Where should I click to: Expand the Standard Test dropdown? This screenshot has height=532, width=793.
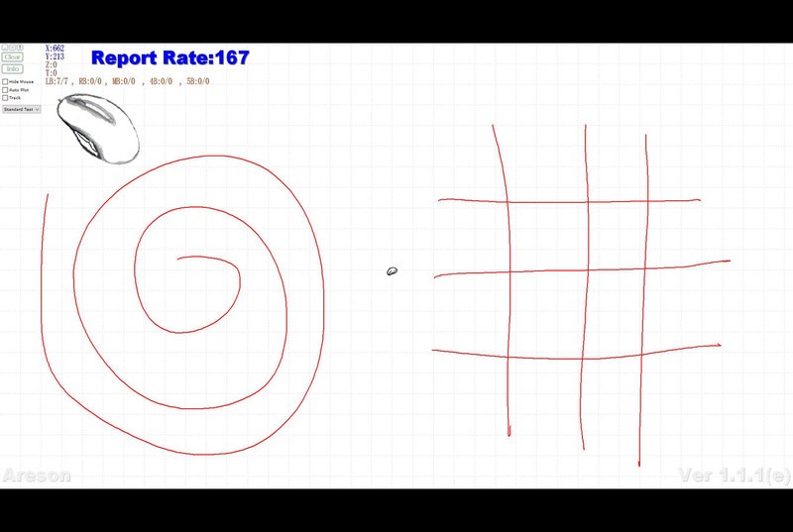pos(21,109)
